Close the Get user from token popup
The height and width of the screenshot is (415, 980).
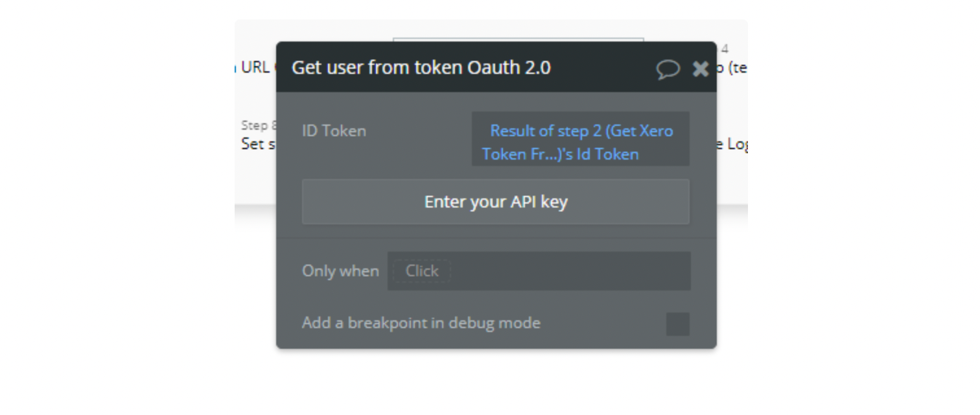(x=701, y=69)
